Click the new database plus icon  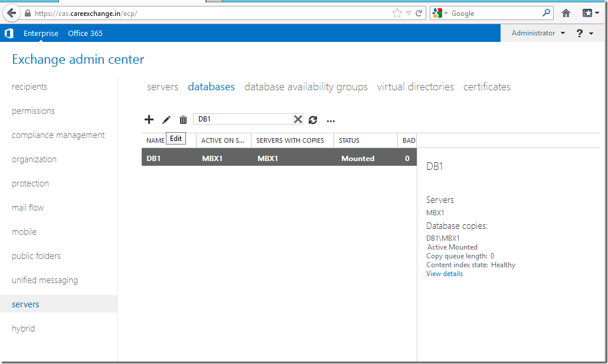(x=149, y=120)
